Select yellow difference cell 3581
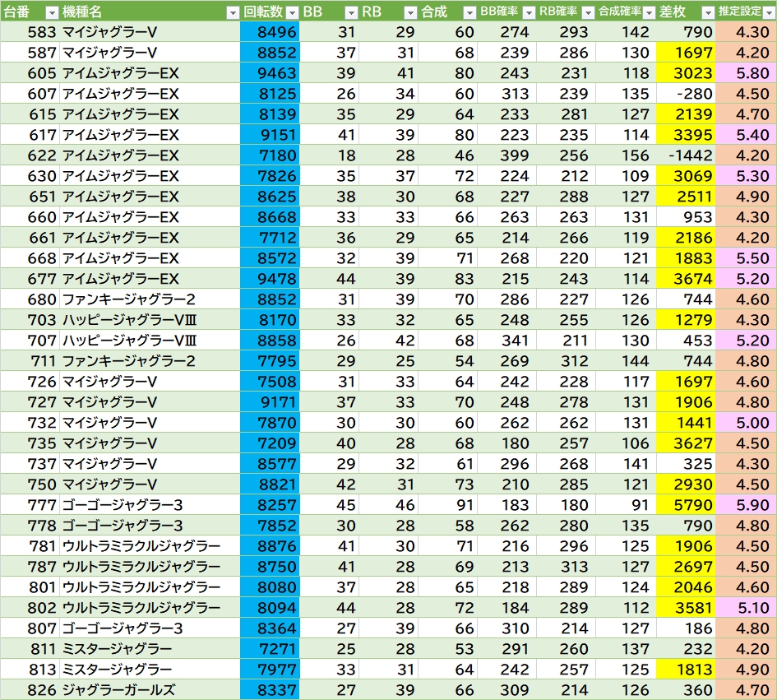This screenshot has height=700, width=777. (x=687, y=608)
